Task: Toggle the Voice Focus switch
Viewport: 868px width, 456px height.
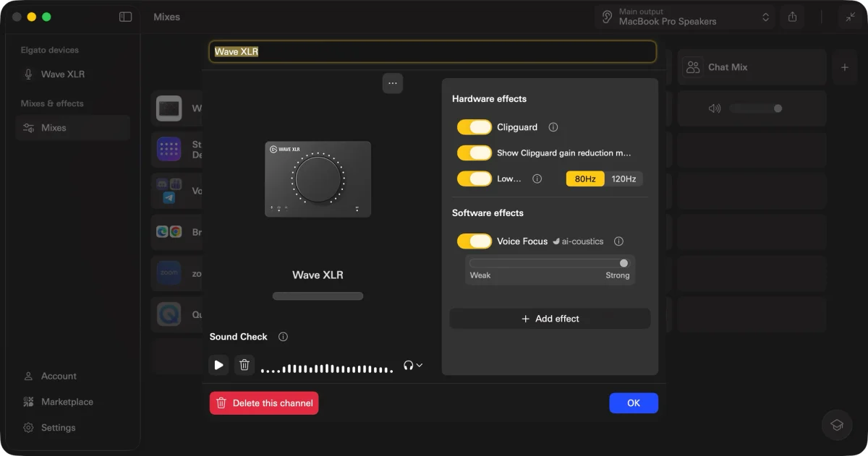Action: coord(475,241)
